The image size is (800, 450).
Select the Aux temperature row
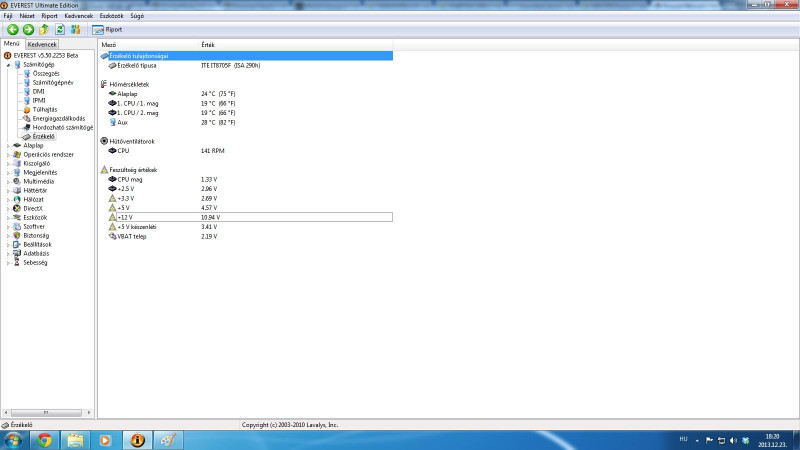(246, 122)
